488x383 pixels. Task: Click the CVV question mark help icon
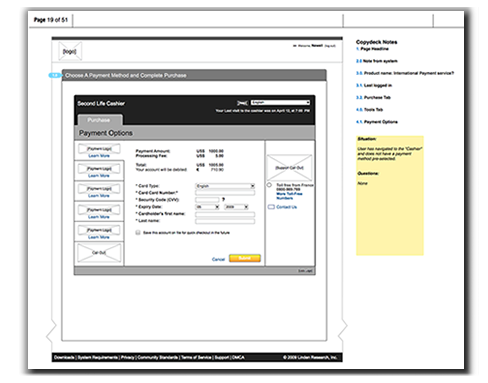223,199
